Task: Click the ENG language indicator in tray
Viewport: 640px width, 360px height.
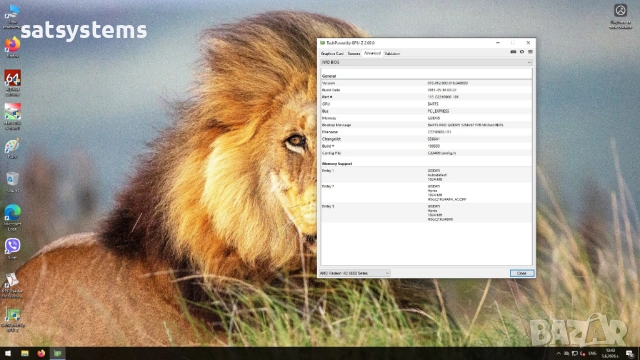Action: point(592,353)
